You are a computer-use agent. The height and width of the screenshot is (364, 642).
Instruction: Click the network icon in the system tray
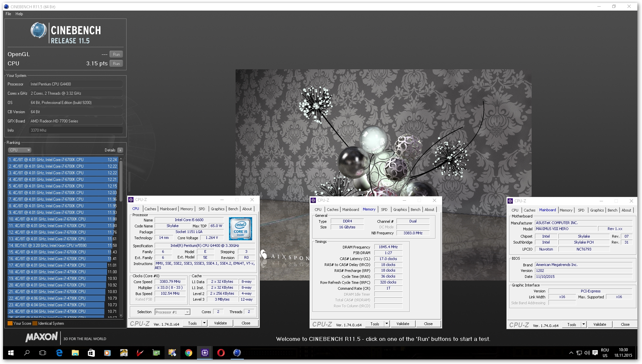579,353
